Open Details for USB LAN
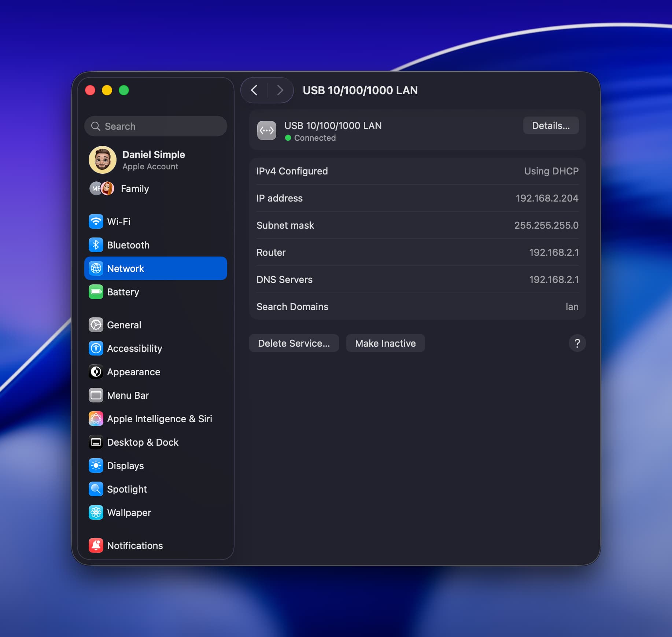Viewport: 672px width, 637px height. [x=550, y=126]
